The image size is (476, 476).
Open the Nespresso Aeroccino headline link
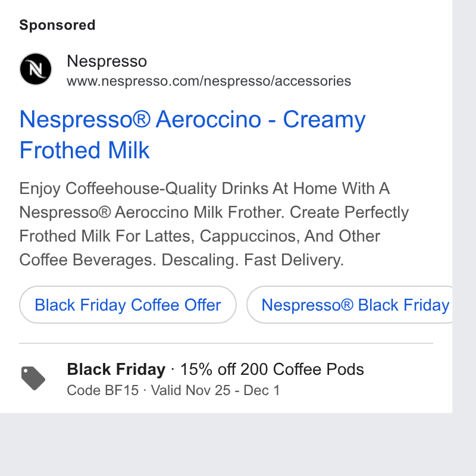pyautogui.click(x=192, y=134)
